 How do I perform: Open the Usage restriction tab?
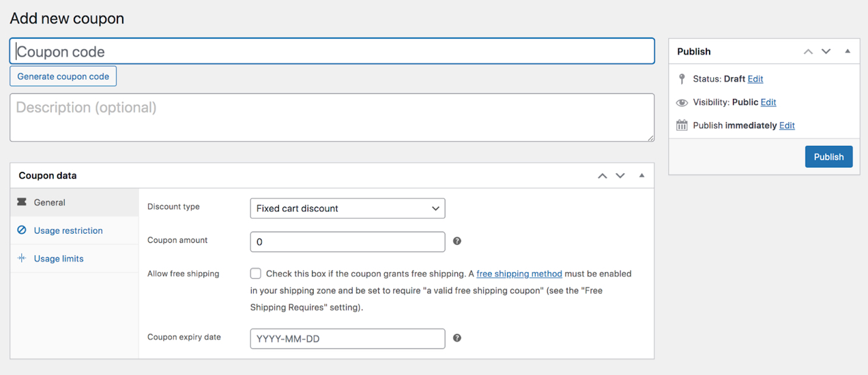coord(74,230)
